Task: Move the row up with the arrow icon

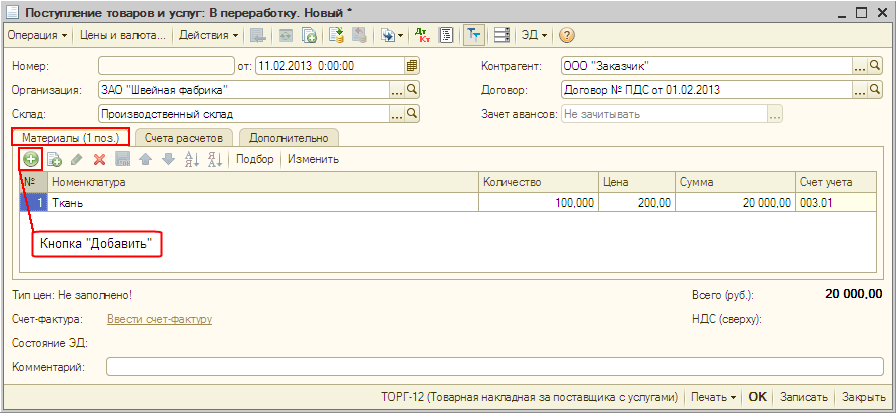Action: (x=145, y=159)
